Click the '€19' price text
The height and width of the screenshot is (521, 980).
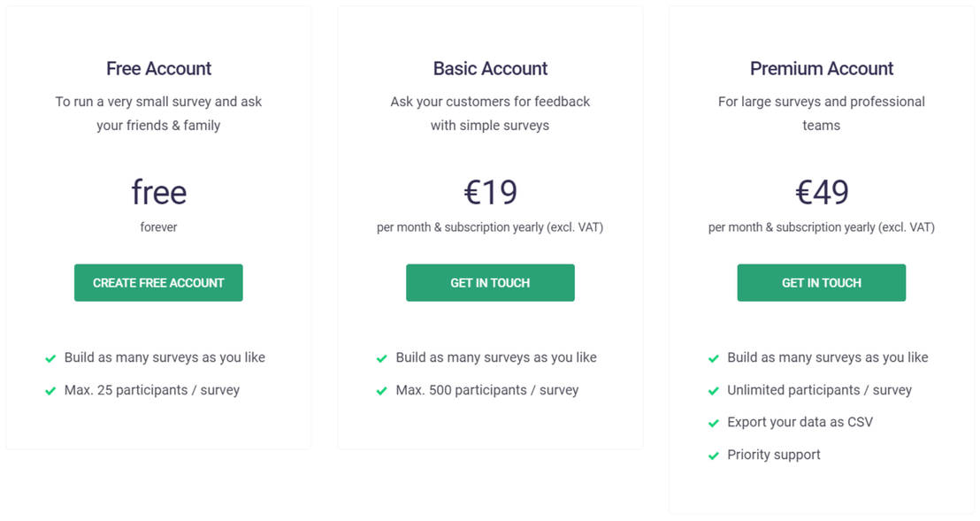pos(490,192)
